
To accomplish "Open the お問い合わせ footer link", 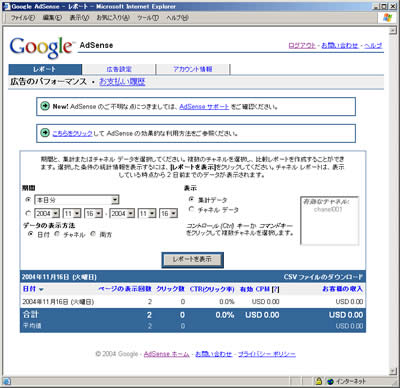I will 213,354.
